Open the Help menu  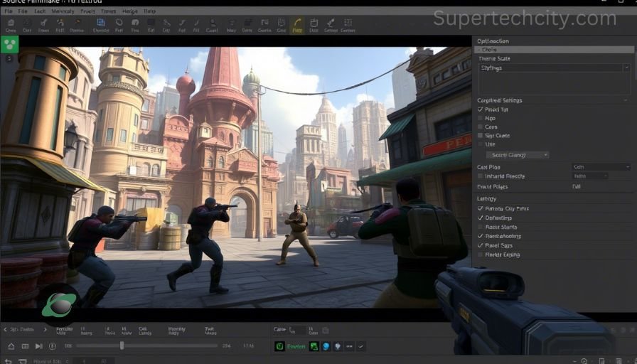(x=150, y=11)
